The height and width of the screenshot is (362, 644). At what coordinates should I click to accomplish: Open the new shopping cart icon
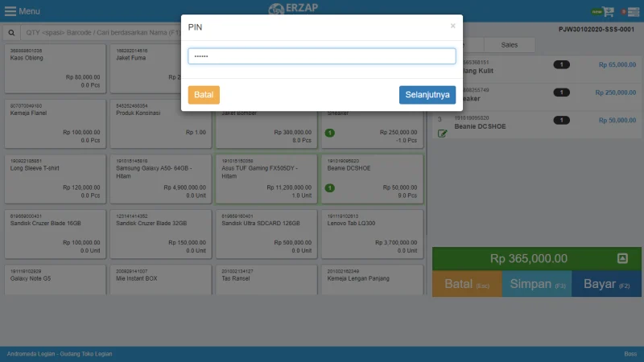pyautogui.click(x=608, y=11)
